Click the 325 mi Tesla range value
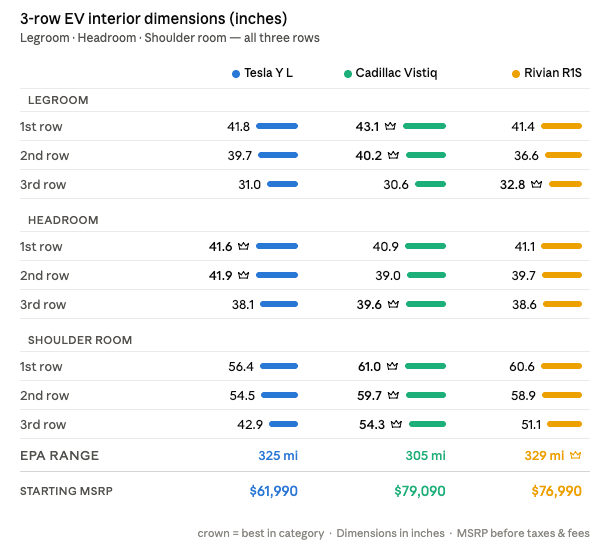Screen dimensions: 614x550 pos(278,455)
